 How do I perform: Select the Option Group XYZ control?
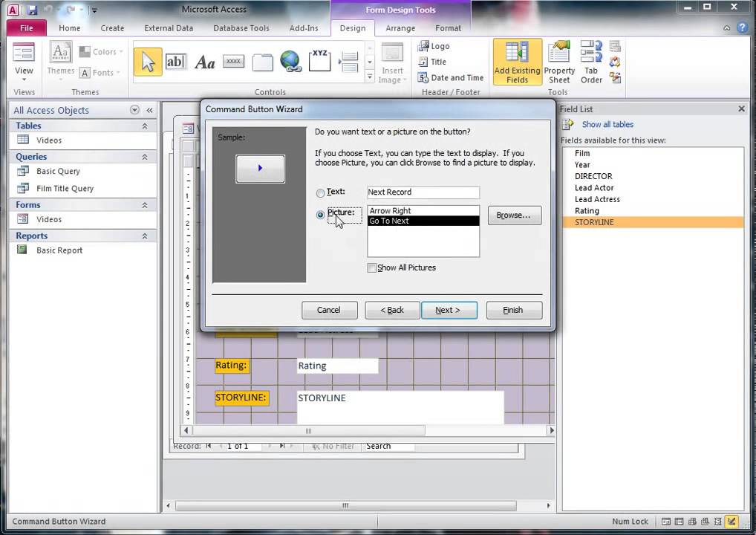319,60
